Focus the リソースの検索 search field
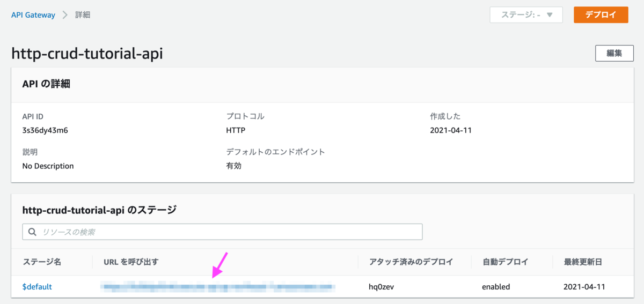 tap(222, 232)
